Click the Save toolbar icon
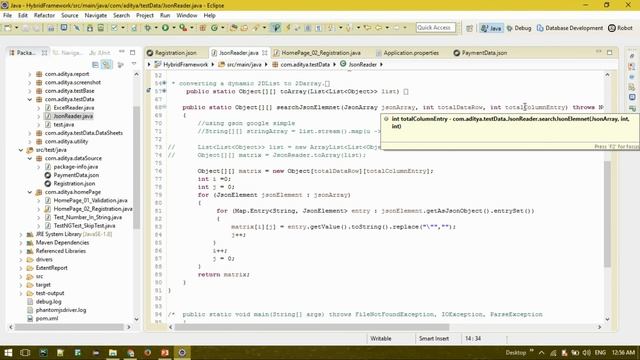Screen dimensions: 640x360 [x=25, y=28]
